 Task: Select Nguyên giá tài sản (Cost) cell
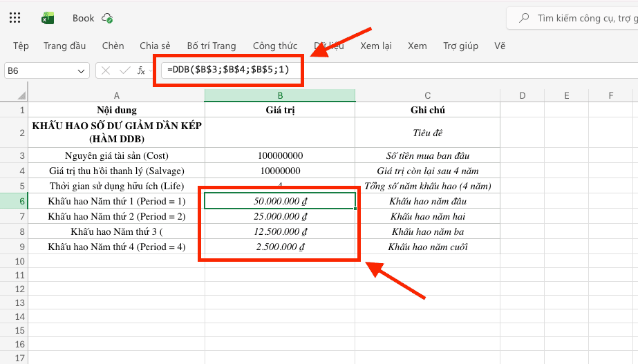[116, 155]
